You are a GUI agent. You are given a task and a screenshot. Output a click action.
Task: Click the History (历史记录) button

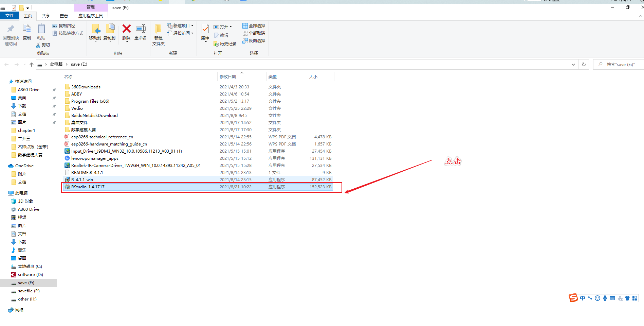(x=225, y=44)
